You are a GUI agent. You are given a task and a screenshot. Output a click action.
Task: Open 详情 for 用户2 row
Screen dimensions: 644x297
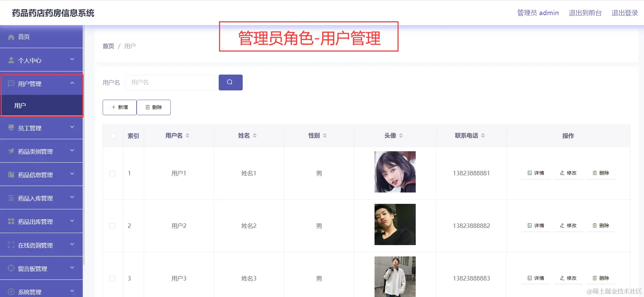pos(536,225)
